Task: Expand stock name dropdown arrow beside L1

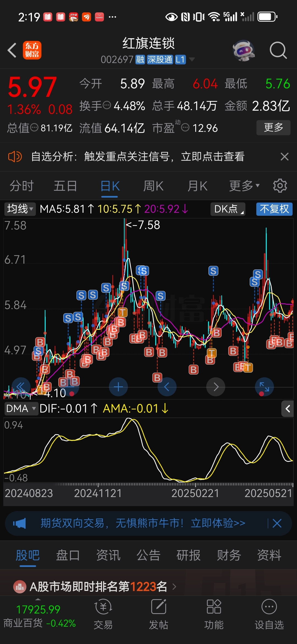Action: click(192, 59)
